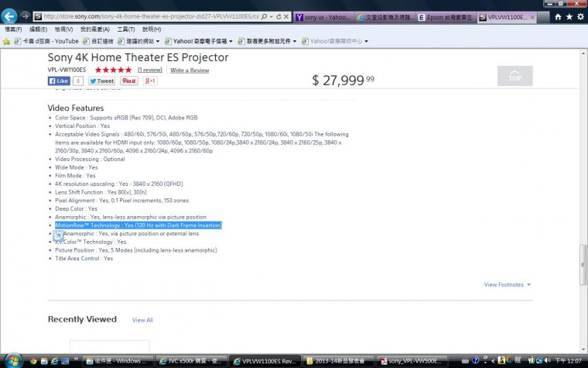Click the (1 review) link
The width and height of the screenshot is (588, 368).
pos(149,70)
